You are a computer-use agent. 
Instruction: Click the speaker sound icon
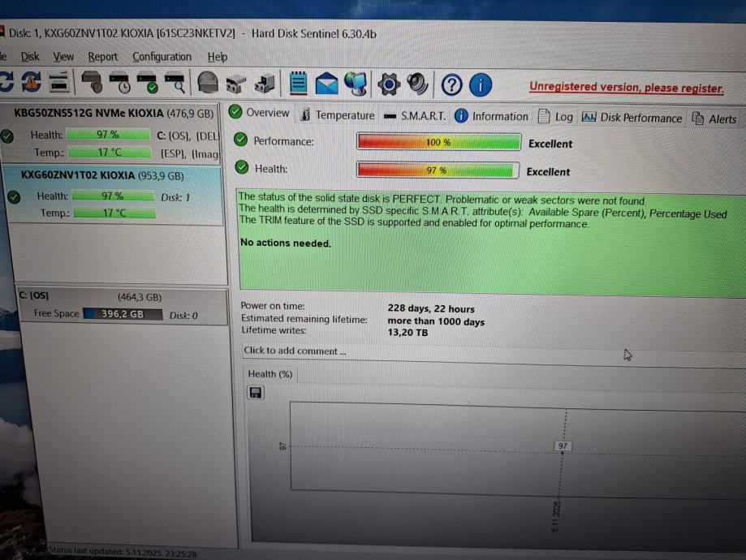click(x=418, y=84)
